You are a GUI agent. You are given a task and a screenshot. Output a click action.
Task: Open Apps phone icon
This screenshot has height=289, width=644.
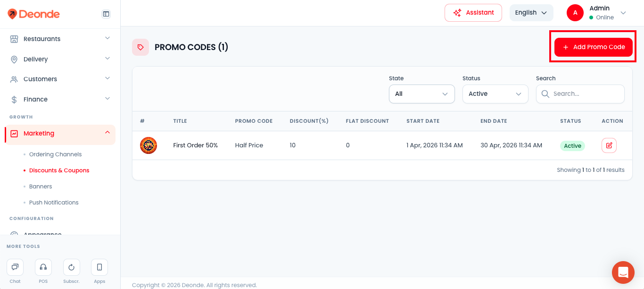coord(99,267)
